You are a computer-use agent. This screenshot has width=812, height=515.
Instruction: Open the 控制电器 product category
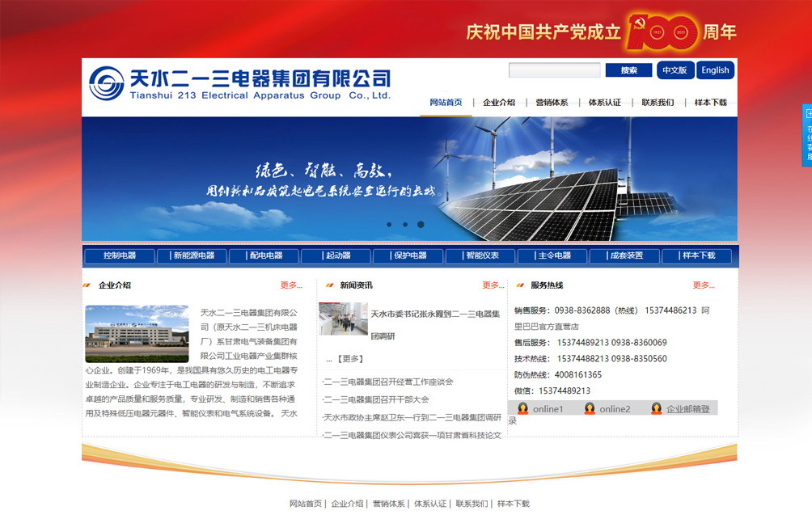click(x=120, y=255)
